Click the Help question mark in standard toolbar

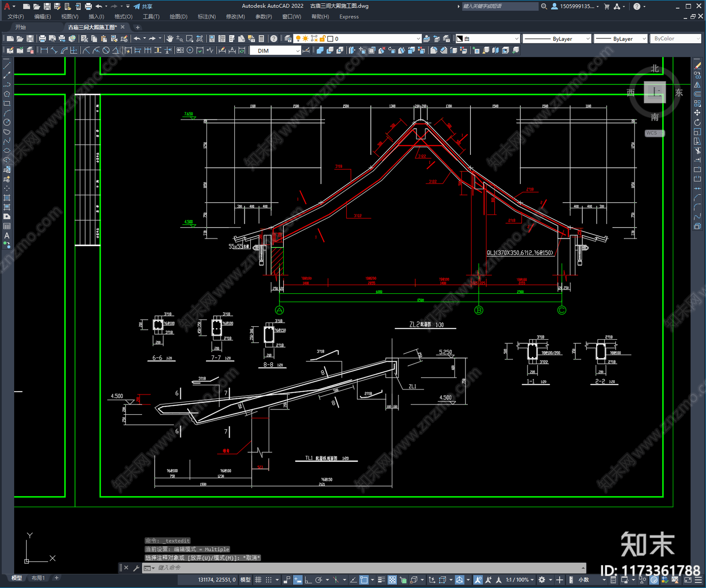click(x=274, y=39)
